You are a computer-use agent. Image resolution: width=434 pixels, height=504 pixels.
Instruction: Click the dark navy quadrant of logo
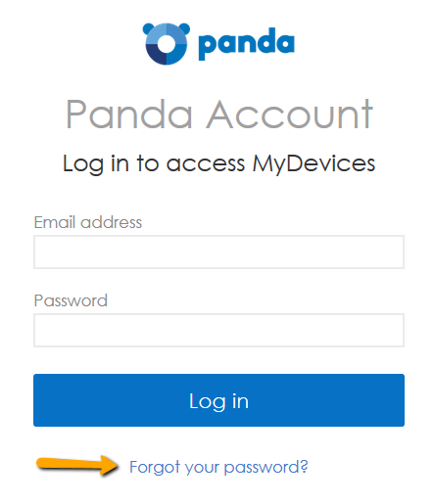point(155,54)
